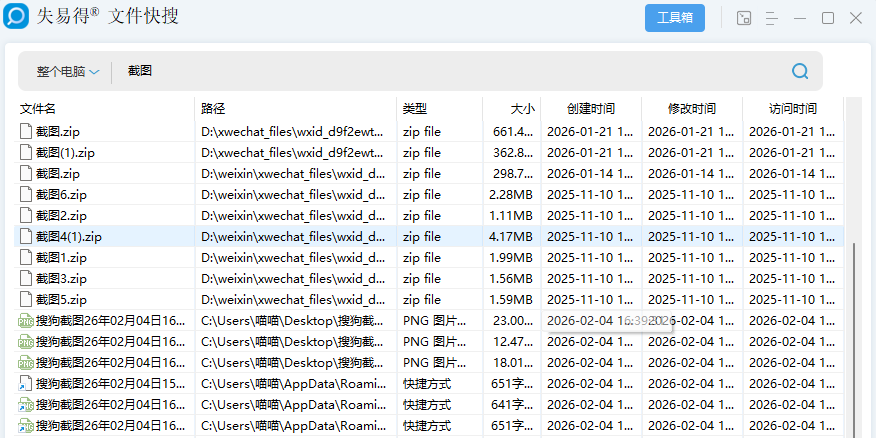Click the 失易得 app logo icon
Screen dimensions: 876x438
[x=16, y=18]
